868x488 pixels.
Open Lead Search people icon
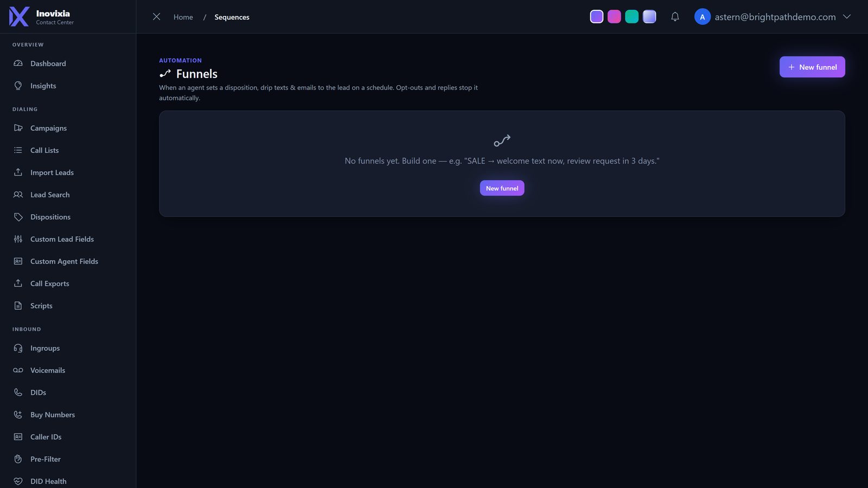pos(18,195)
